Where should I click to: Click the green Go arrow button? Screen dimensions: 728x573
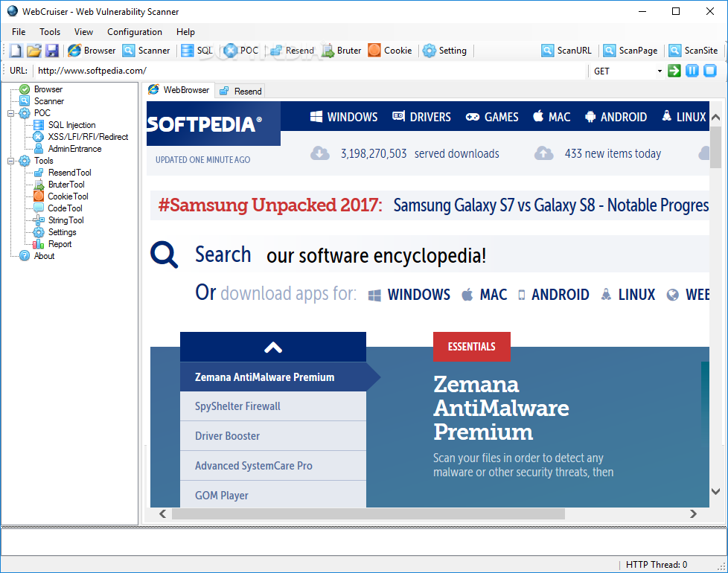tap(674, 71)
